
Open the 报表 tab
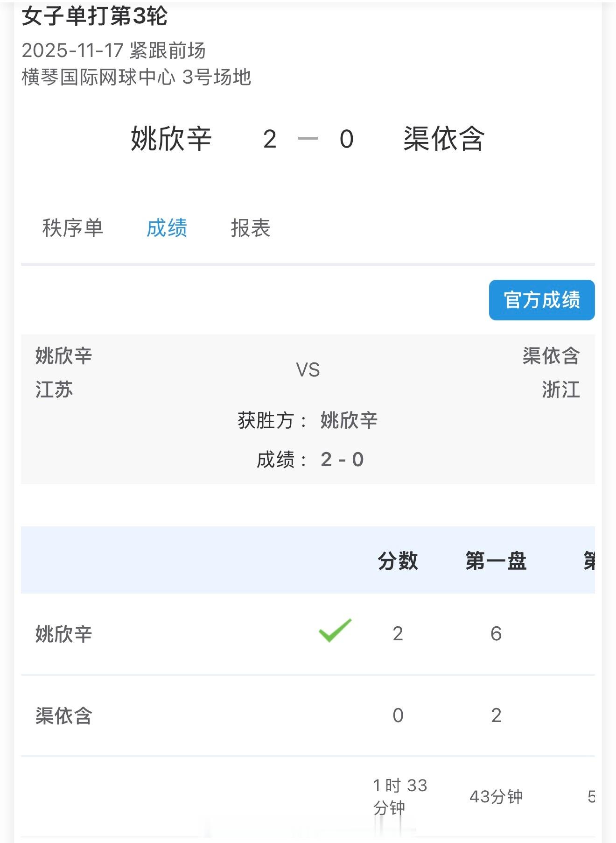(x=251, y=228)
